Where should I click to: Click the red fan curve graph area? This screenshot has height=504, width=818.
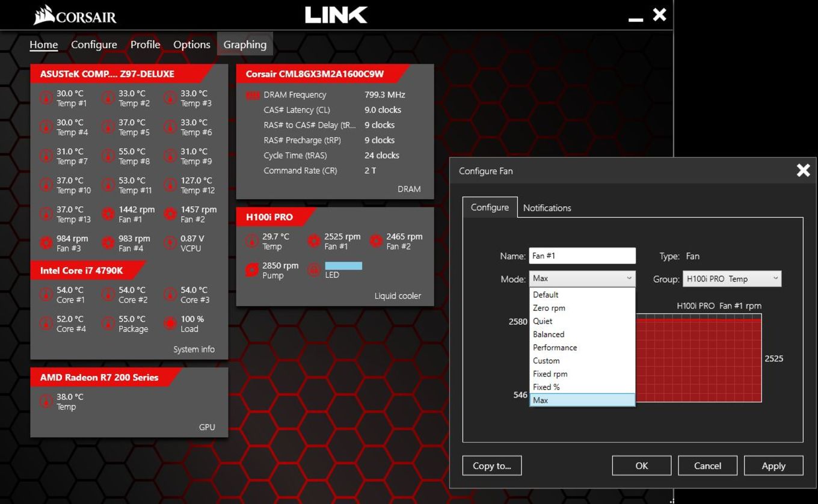[698, 358]
